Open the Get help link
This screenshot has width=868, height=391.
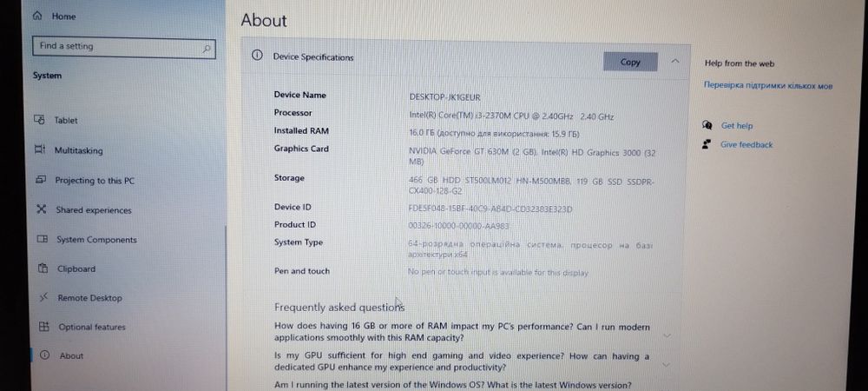736,126
